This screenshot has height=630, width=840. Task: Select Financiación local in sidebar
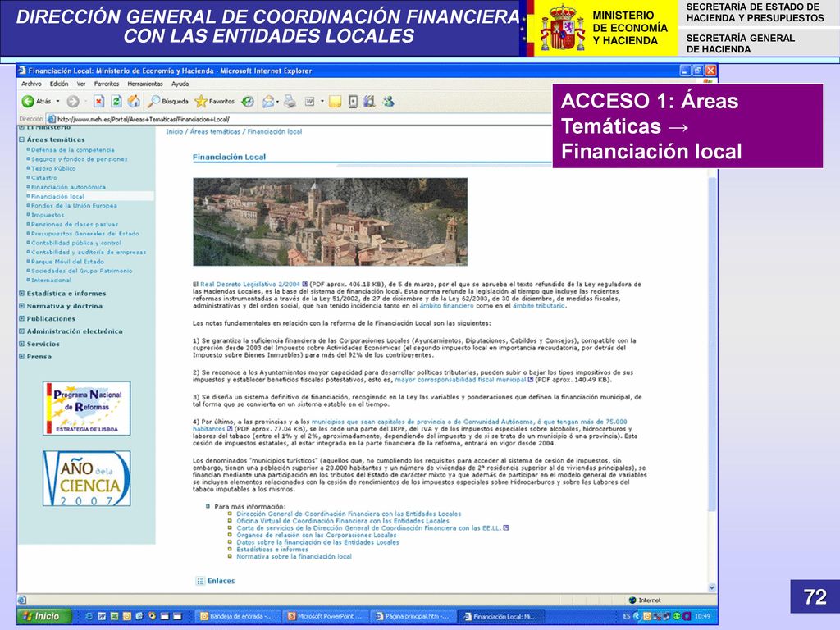pyautogui.click(x=57, y=197)
